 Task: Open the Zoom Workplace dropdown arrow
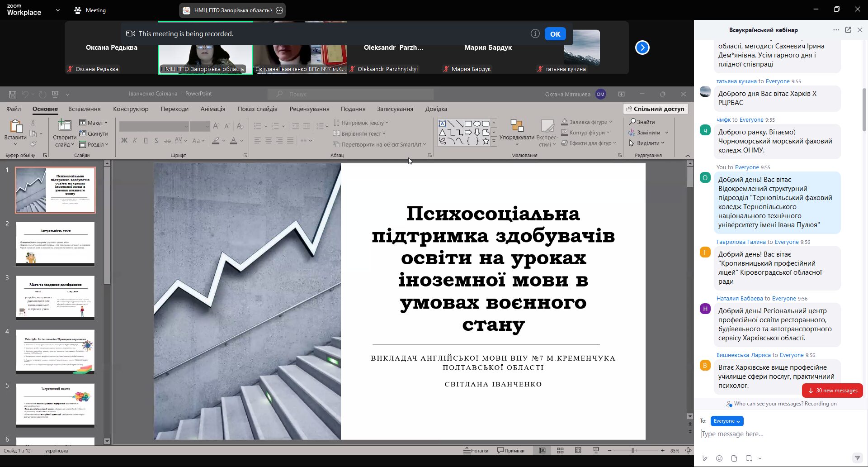click(x=57, y=10)
